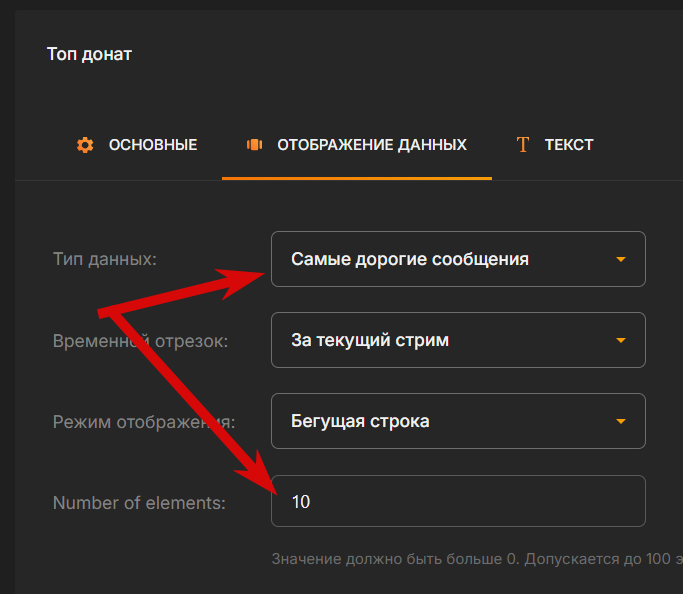Click the hint text about allowed values
Screen dimensions: 683x594
[477, 559]
